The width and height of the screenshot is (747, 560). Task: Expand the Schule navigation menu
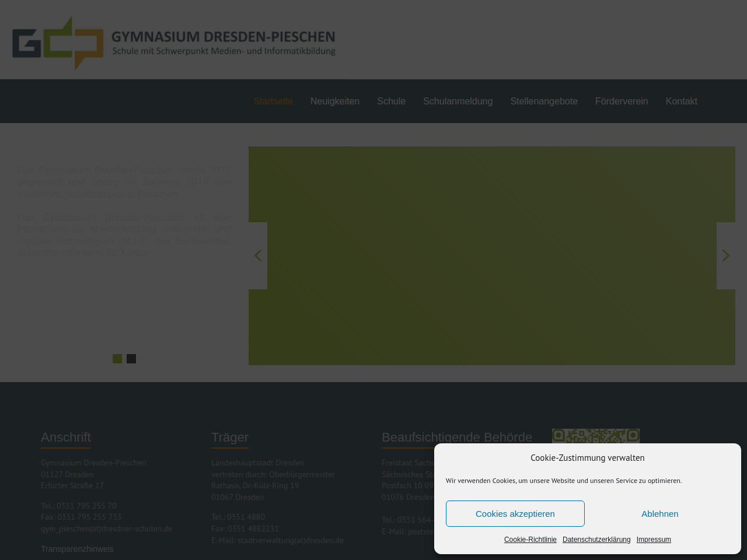click(391, 101)
